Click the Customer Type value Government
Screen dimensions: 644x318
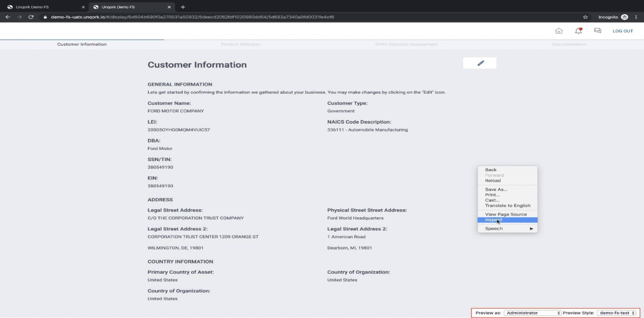pos(341,111)
